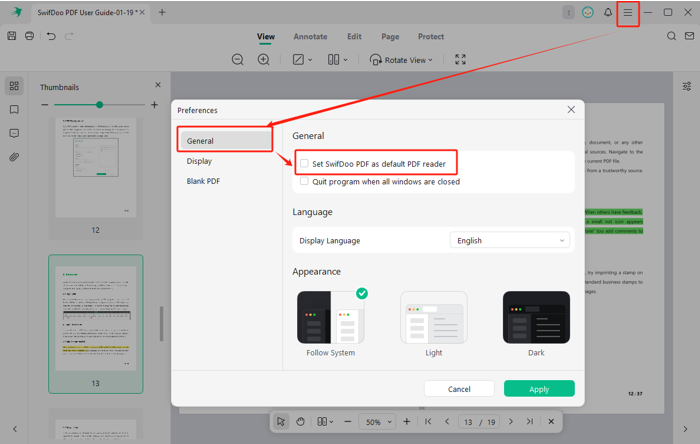700x444 pixels.
Task: Open the notifications bell
Action: click(608, 12)
